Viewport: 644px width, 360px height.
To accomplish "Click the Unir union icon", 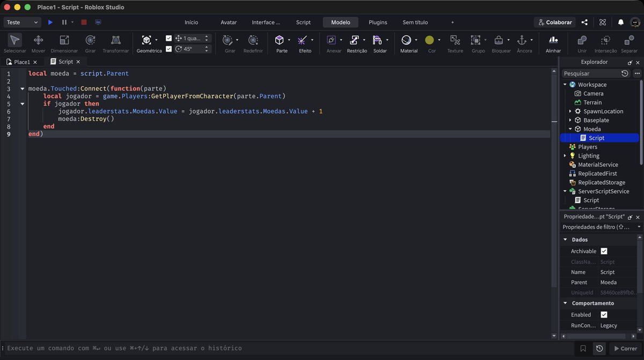I will (x=582, y=40).
